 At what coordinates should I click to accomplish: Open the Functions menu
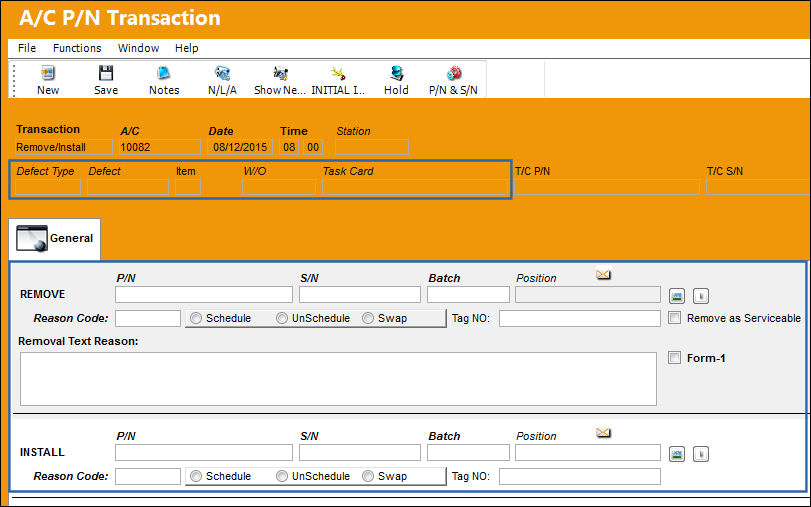[x=77, y=48]
